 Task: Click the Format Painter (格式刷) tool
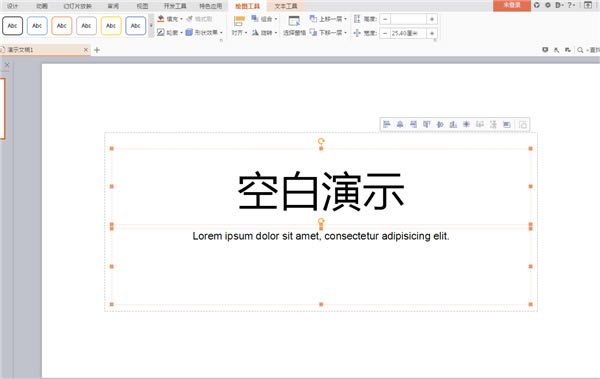199,19
